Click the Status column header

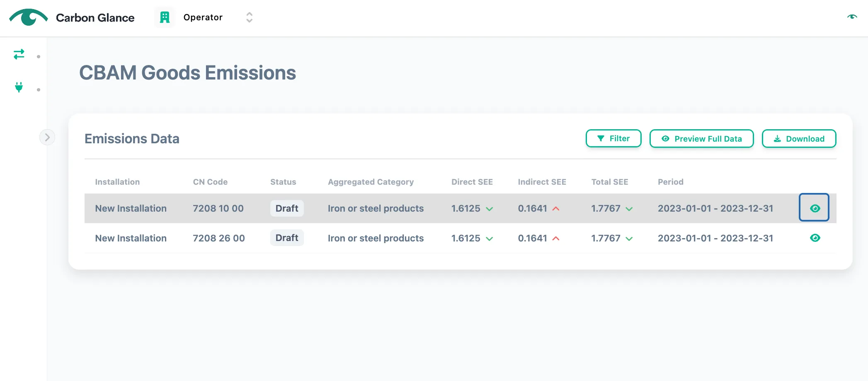coord(283,182)
